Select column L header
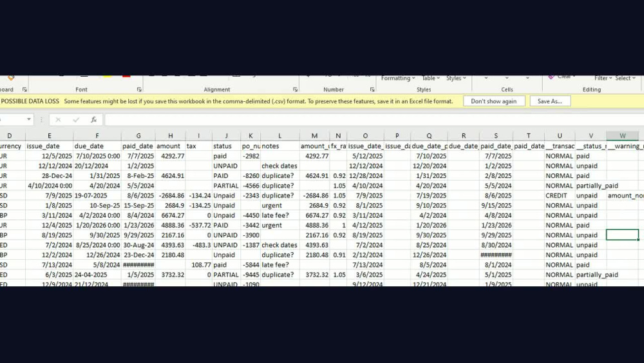Screen dimensions: 644x363 point(279,135)
